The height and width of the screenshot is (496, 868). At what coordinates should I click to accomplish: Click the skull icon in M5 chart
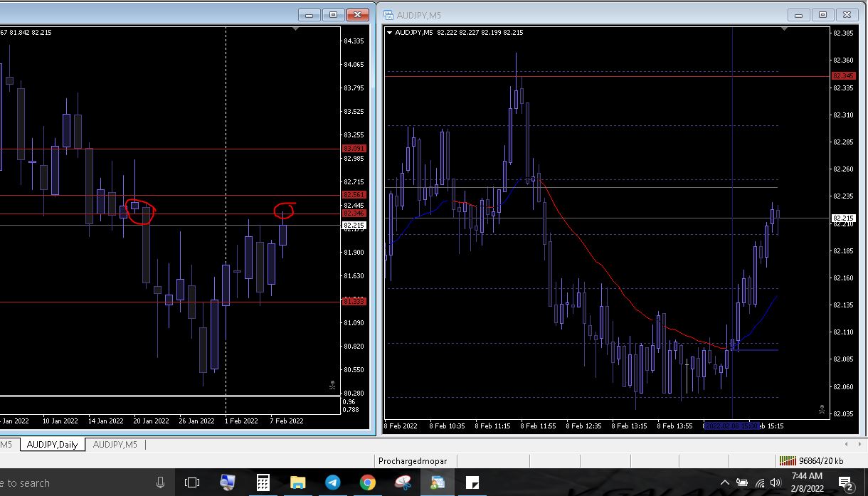pos(822,410)
